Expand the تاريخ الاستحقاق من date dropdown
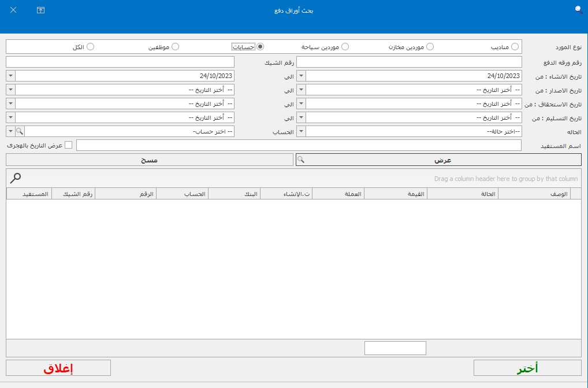 301,104
